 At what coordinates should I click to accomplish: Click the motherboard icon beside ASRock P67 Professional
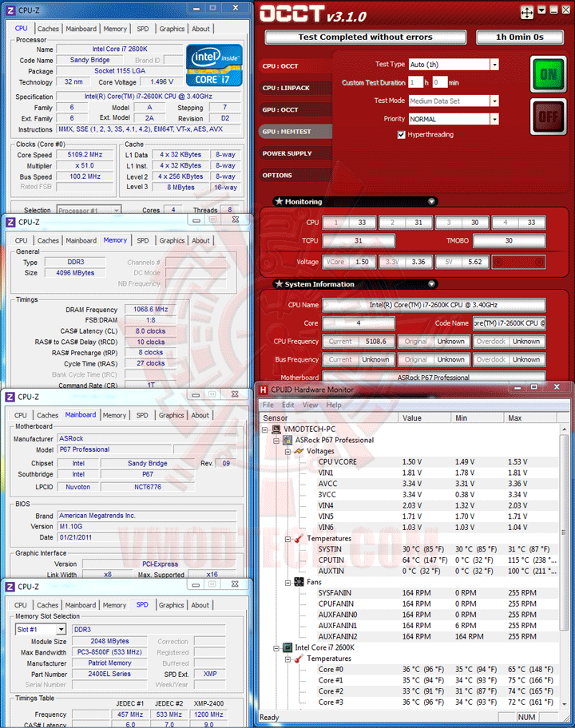[x=288, y=440]
